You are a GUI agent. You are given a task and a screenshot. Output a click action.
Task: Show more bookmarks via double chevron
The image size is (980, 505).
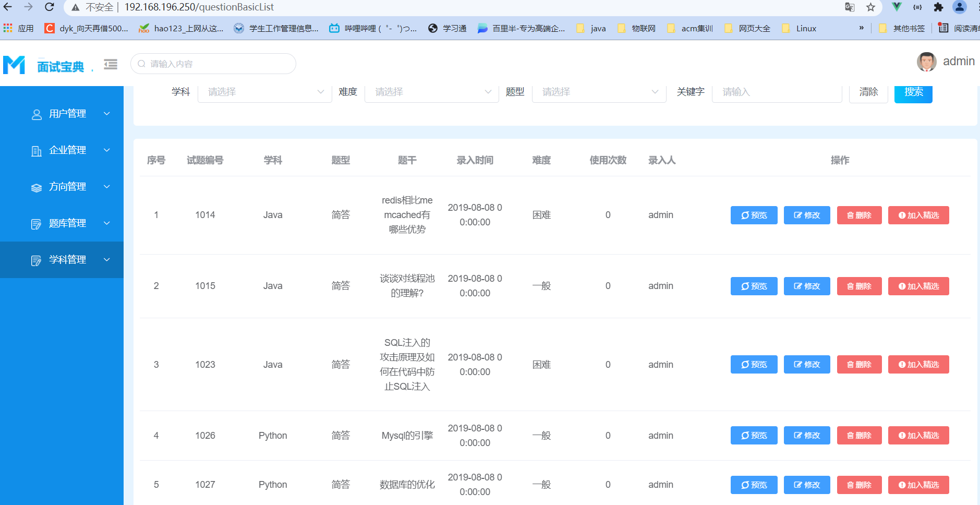[861, 28]
